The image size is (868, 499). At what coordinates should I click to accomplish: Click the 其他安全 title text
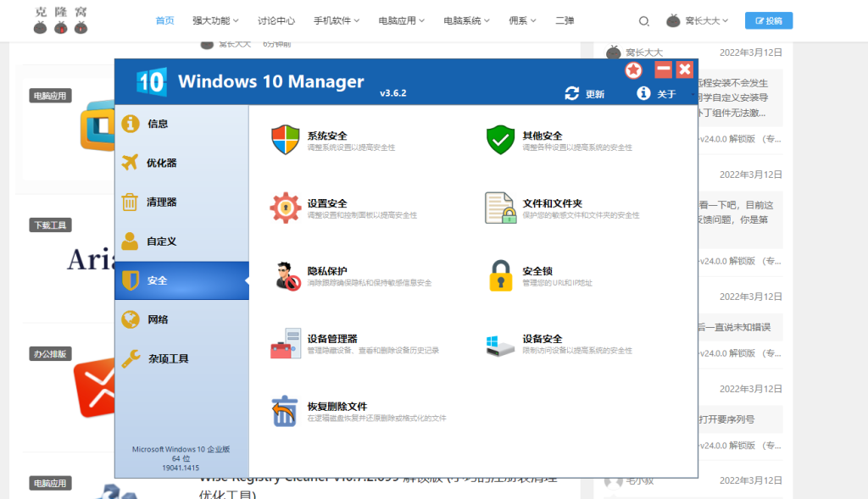(x=542, y=136)
